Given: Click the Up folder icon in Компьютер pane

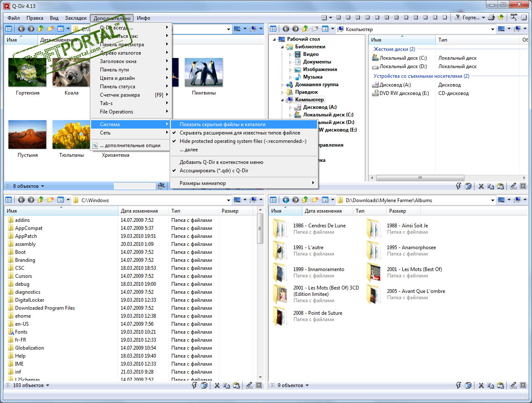Looking at the screenshot, I should click(305, 29).
